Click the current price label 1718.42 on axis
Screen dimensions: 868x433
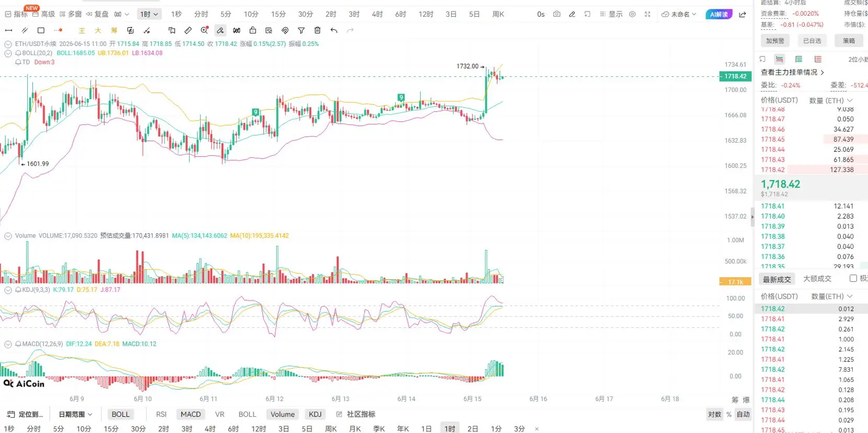pyautogui.click(x=735, y=76)
